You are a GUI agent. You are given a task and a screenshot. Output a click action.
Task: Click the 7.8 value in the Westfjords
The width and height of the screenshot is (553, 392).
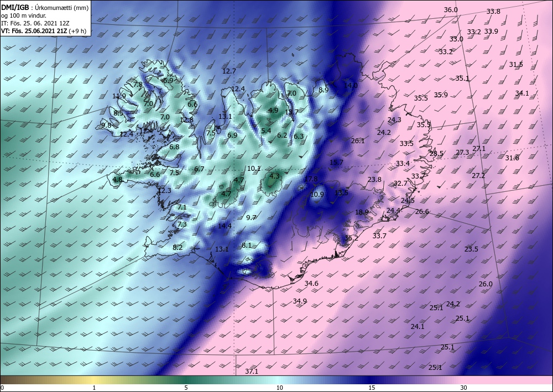click(138, 85)
